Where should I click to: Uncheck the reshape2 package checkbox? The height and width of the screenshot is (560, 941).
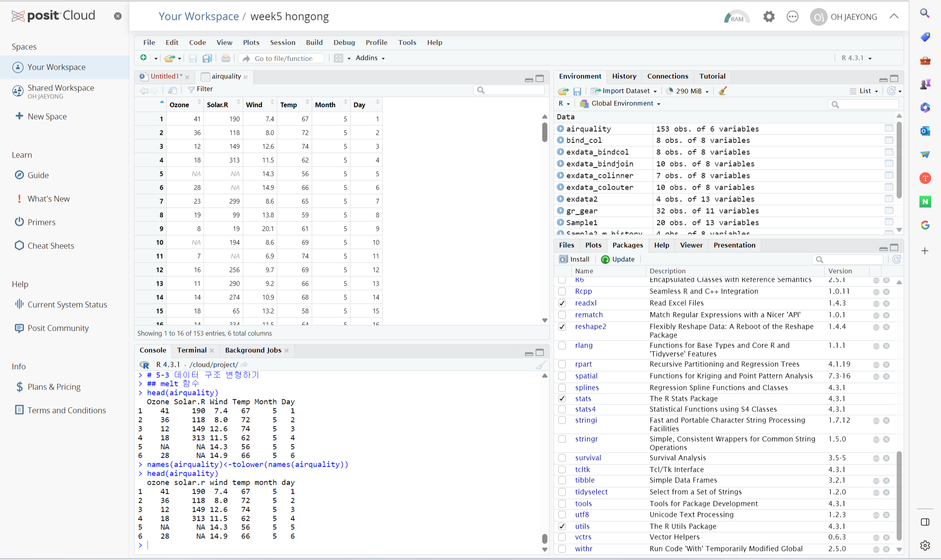point(562,326)
